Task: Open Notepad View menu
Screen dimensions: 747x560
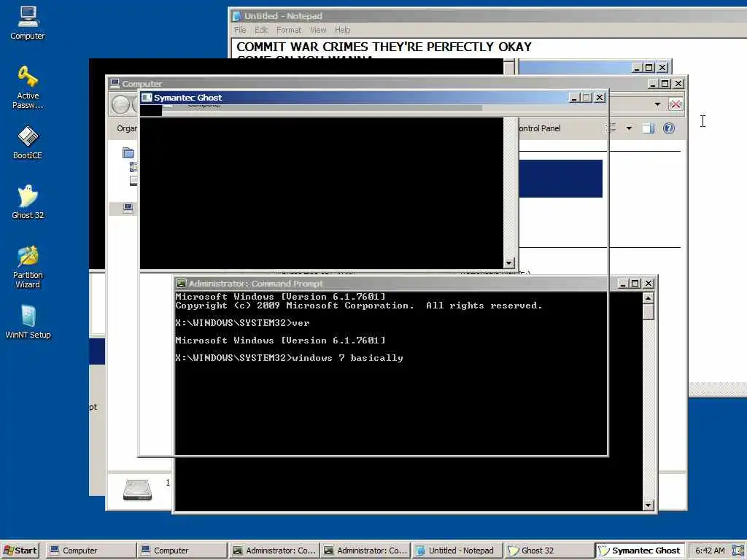Action: tap(318, 30)
